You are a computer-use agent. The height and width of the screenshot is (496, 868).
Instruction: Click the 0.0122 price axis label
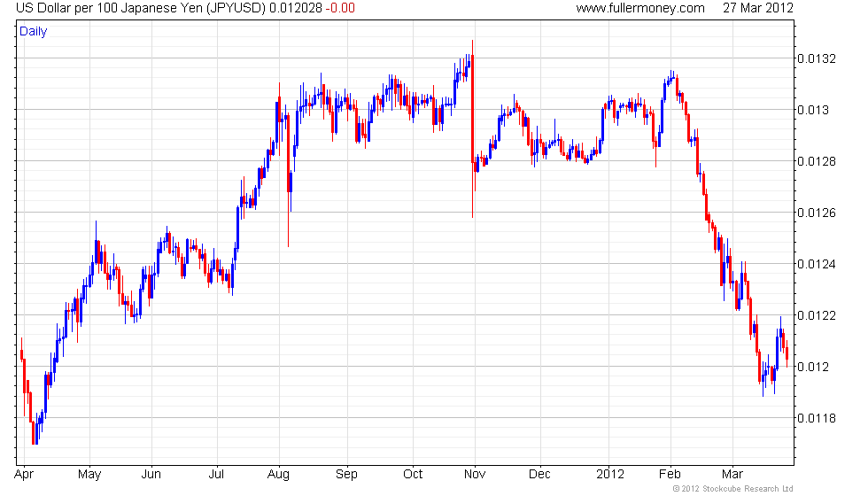817,315
